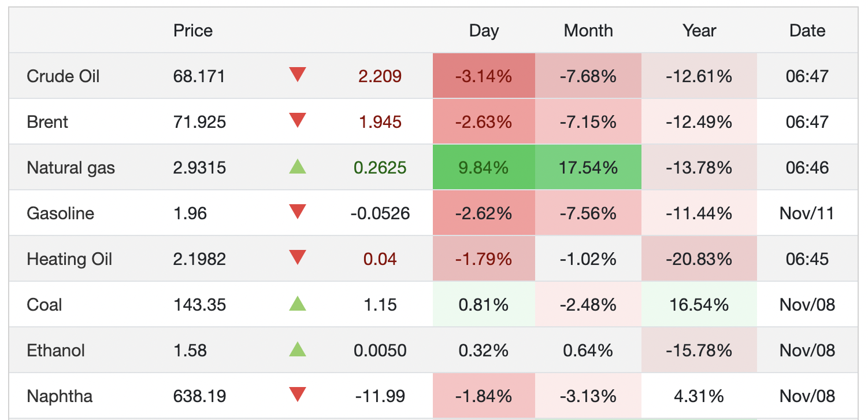Sort by the Day column header

coord(484,31)
